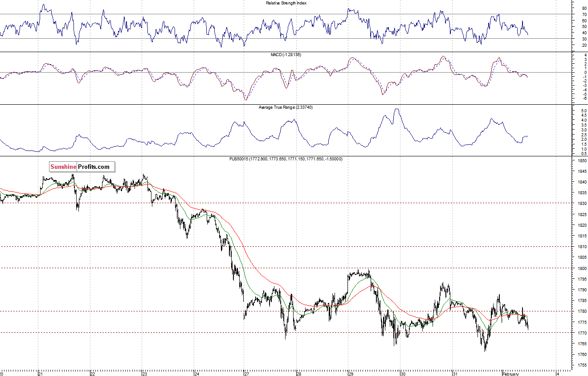Click the 1765 price axis label

point(582,343)
